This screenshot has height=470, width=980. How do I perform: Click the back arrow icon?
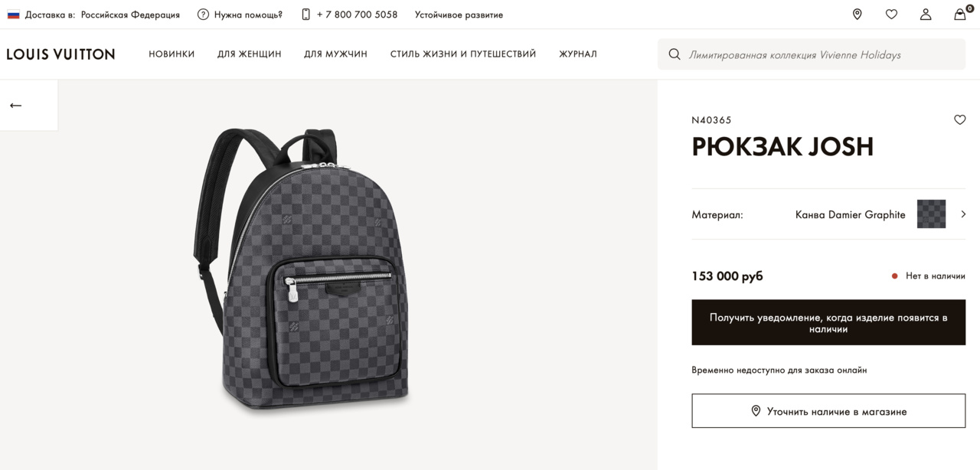16,106
